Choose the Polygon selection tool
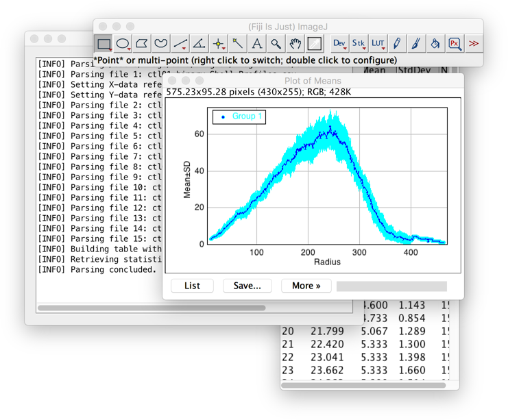Screen dimensions: 508x420 142,43
